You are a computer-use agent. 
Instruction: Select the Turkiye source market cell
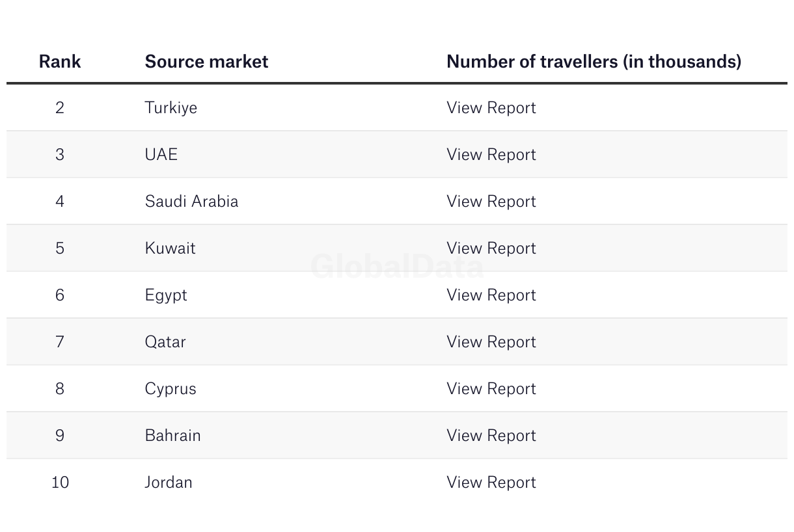[171, 108]
